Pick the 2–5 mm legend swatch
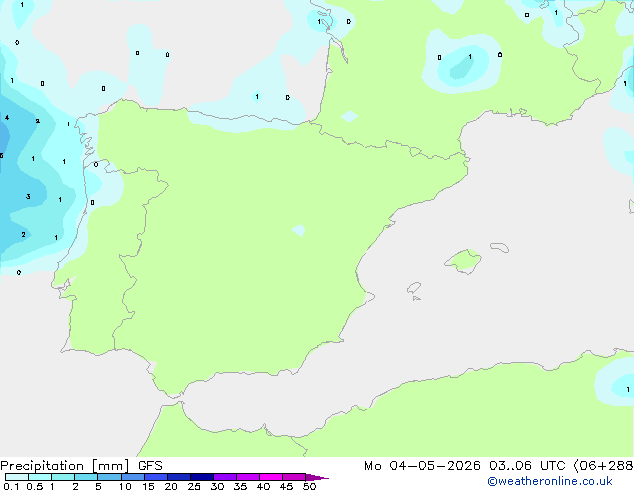 86,477
